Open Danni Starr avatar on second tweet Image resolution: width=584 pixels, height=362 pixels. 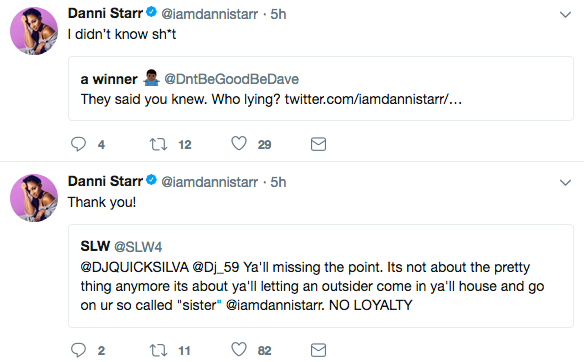(x=34, y=198)
